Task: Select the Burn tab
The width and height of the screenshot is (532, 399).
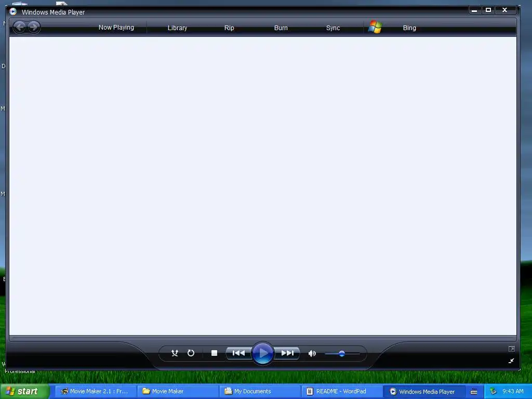Action: click(x=281, y=28)
